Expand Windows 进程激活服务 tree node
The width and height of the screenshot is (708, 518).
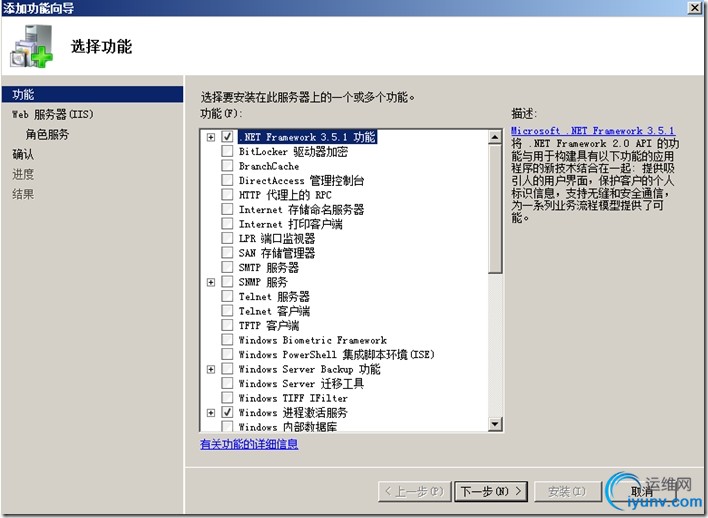tap(210, 412)
